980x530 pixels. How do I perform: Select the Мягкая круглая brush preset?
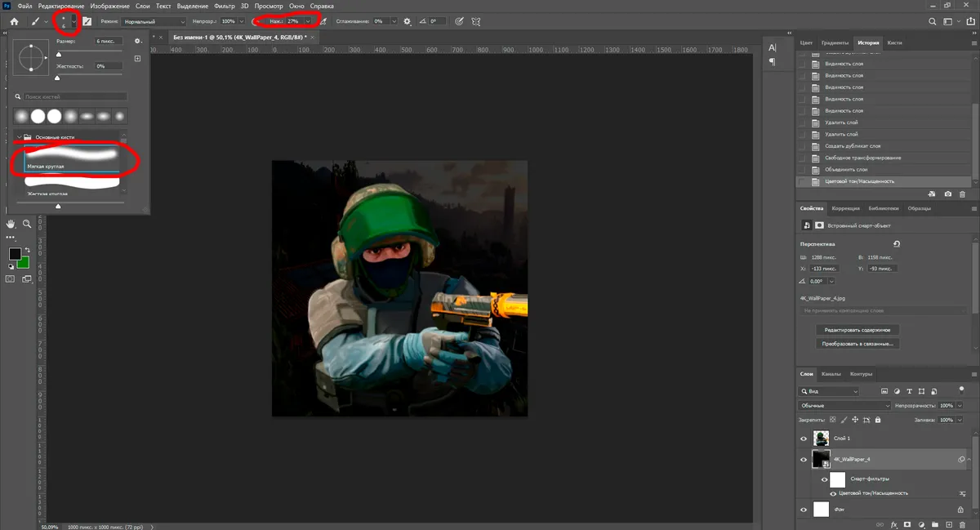click(x=72, y=158)
